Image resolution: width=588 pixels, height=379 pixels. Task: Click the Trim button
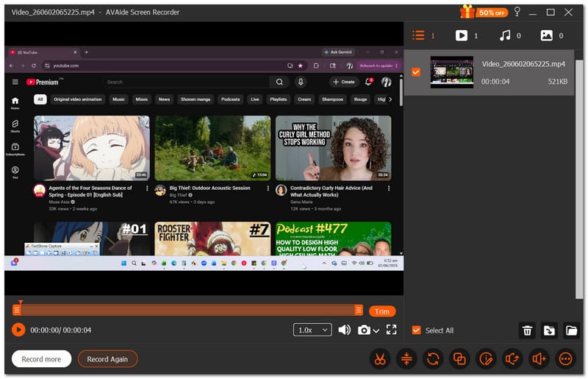point(382,311)
